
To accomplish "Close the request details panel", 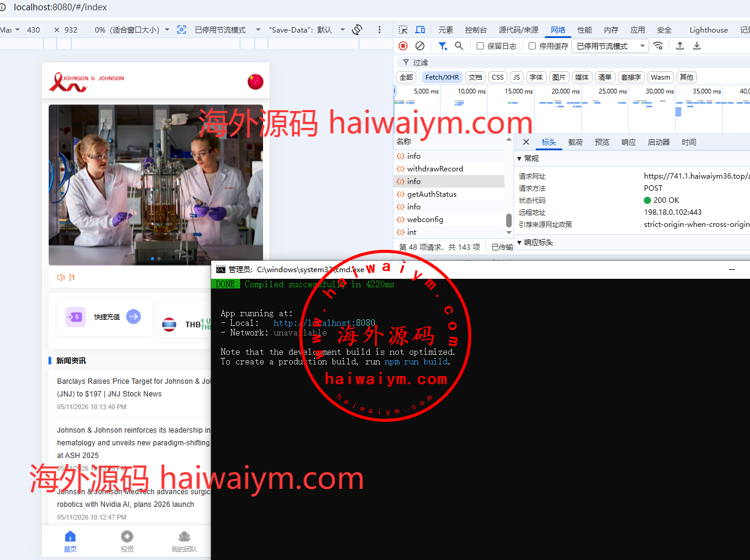I will click(x=526, y=142).
